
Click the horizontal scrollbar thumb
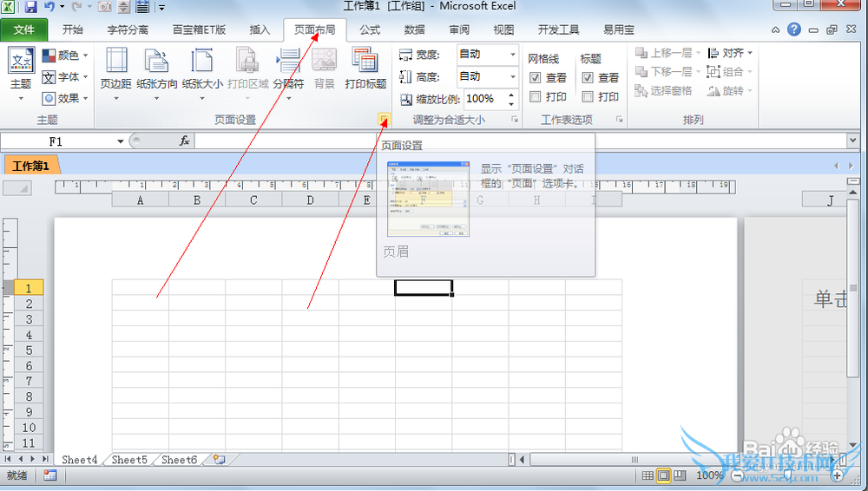635,460
